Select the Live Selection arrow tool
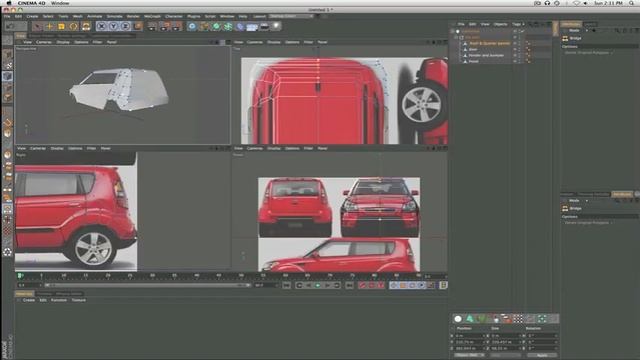640x360 pixels. coord(37,27)
